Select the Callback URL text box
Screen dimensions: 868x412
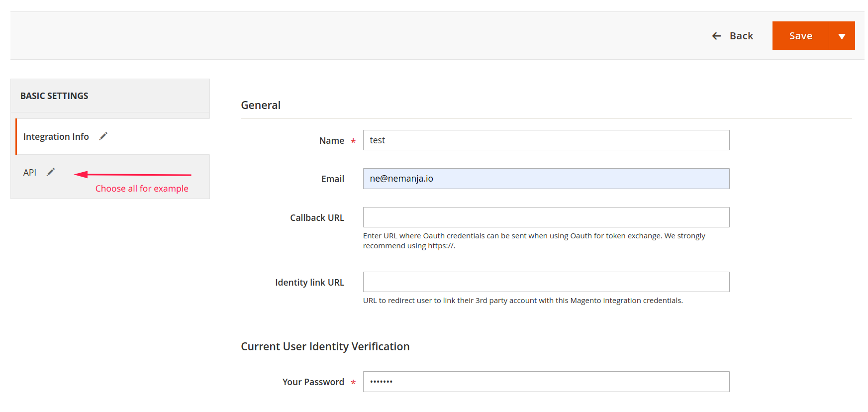(546, 217)
